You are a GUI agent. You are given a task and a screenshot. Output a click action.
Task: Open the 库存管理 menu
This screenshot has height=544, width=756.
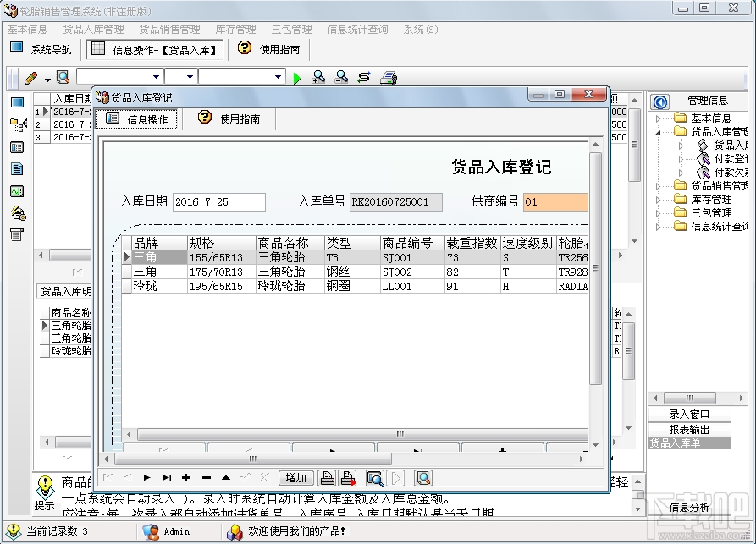[x=235, y=30]
